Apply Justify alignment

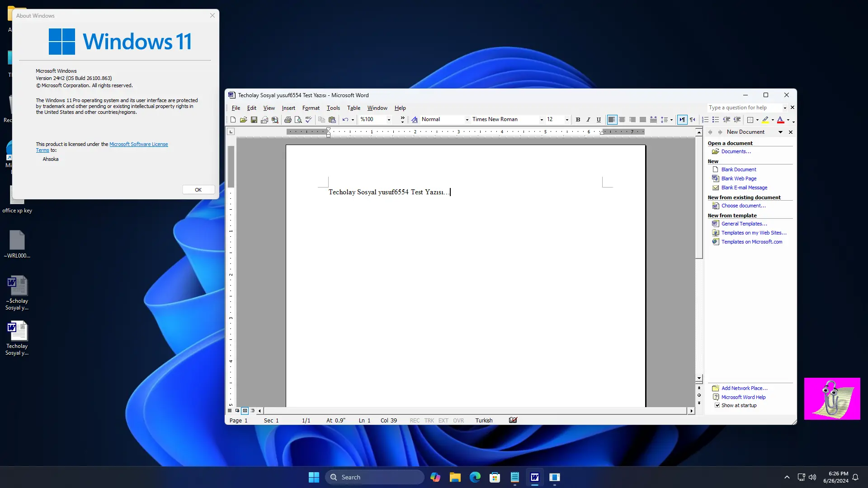click(x=643, y=120)
